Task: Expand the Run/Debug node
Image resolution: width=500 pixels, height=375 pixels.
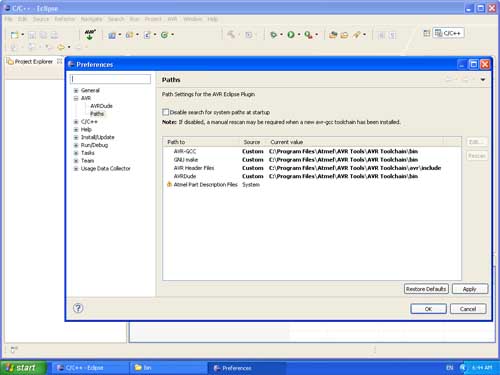Action: point(76,145)
